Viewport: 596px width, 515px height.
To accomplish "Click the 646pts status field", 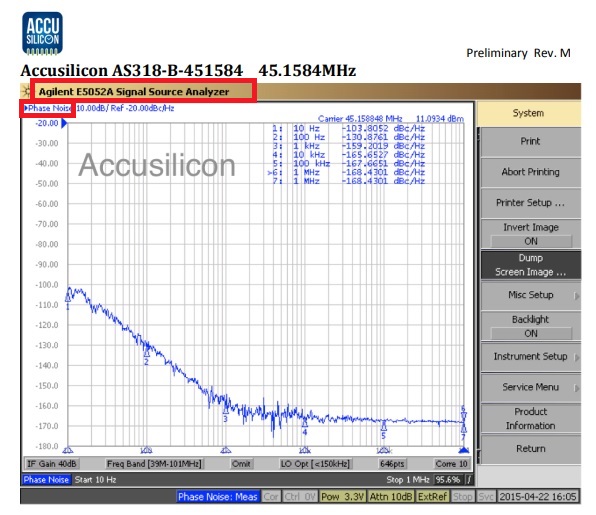I will pyautogui.click(x=392, y=464).
